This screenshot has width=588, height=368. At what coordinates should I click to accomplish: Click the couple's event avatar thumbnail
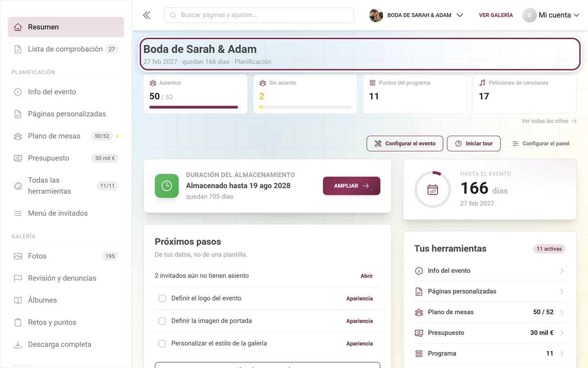[376, 15]
